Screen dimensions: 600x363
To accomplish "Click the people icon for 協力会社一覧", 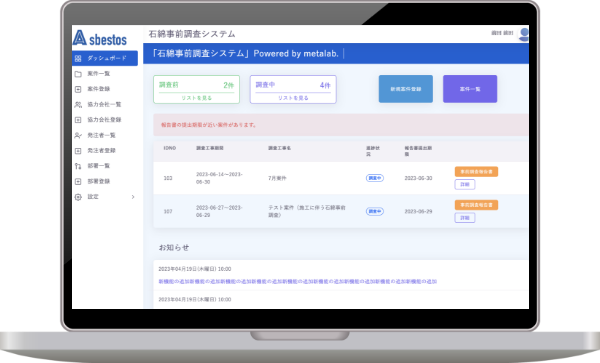I will [x=78, y=104].
